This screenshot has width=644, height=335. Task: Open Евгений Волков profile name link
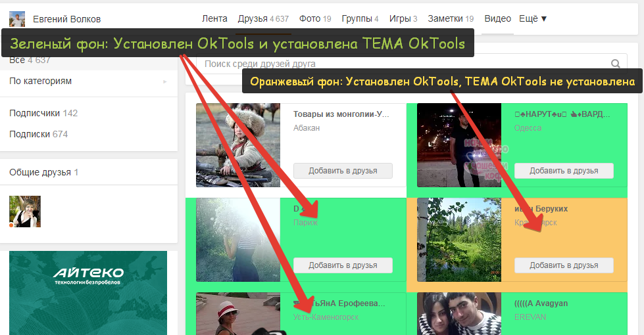[x=66, y=19]
